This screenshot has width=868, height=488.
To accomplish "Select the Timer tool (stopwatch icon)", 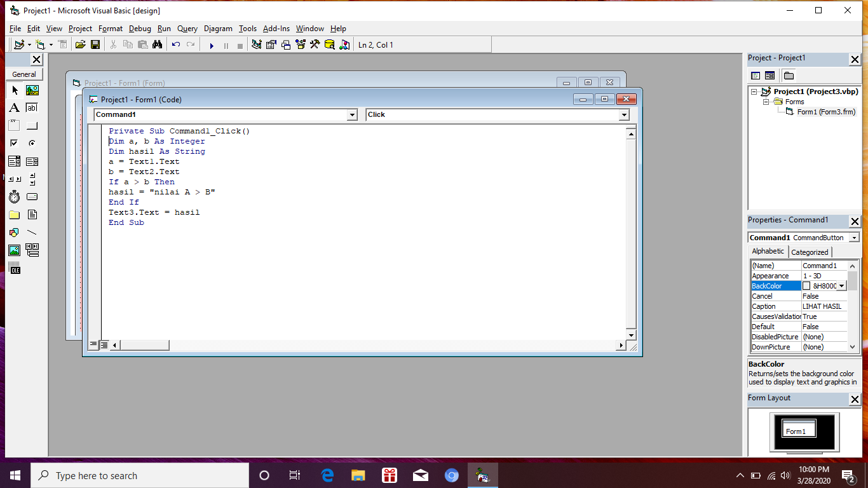I will 15,197.
